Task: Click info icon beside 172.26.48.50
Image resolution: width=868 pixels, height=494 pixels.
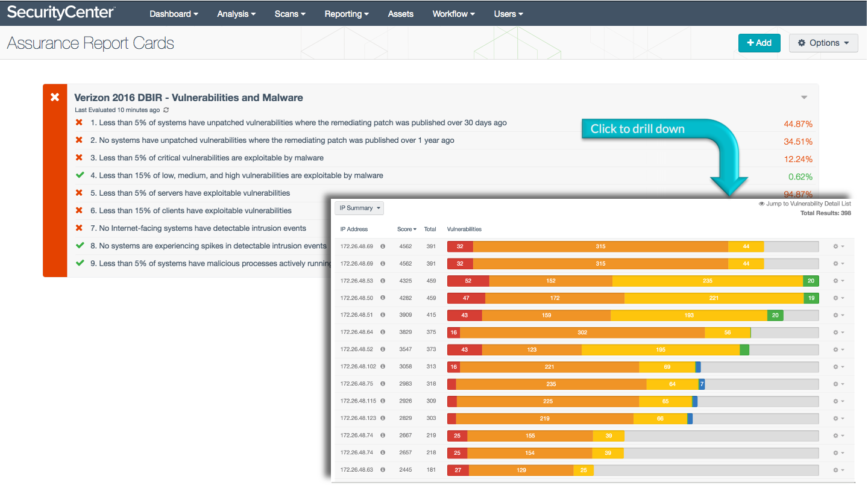Action: [x=383, y=298]
